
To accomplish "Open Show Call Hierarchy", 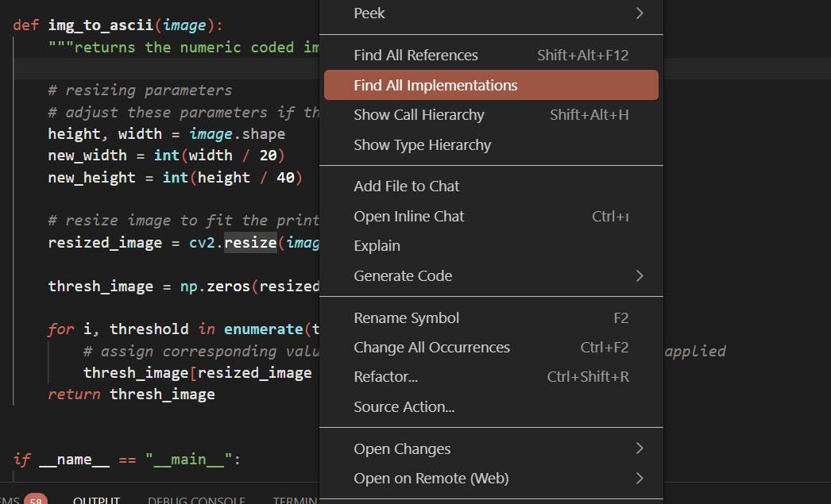I will (x=419, y=114).
